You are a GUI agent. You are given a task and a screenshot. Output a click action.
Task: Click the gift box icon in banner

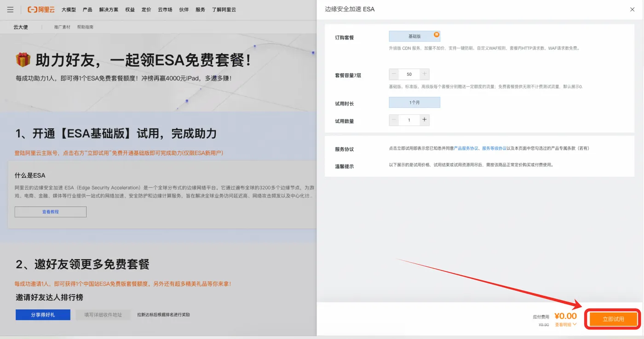point(23,59)
